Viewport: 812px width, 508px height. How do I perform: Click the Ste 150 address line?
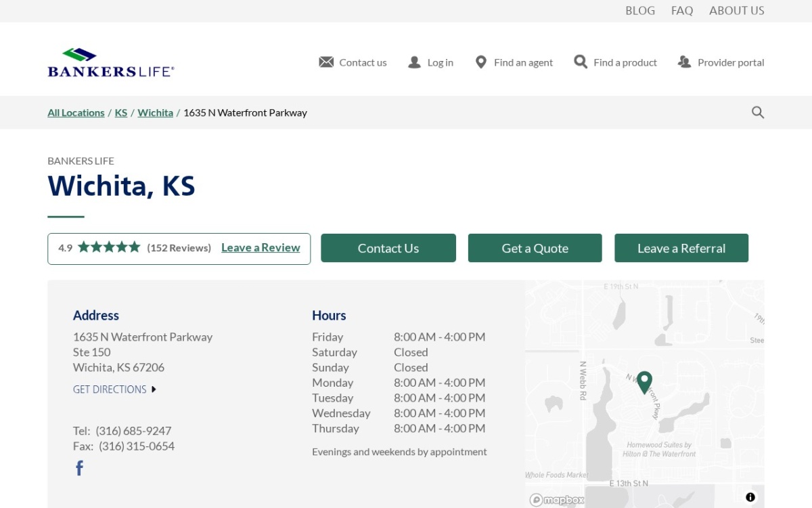pos(92,352)
